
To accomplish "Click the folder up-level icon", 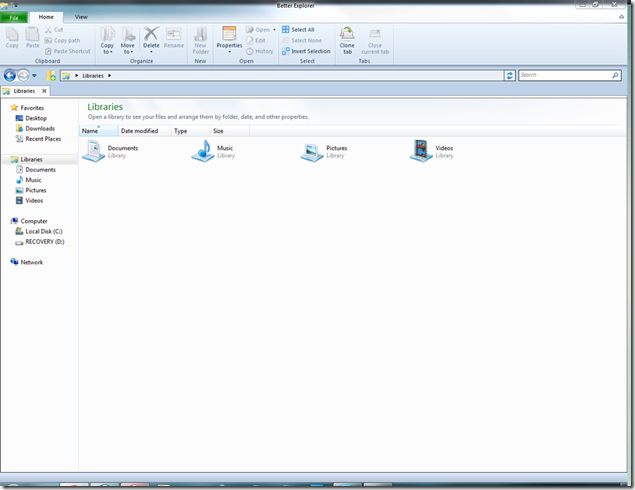I will coord(51,75).
